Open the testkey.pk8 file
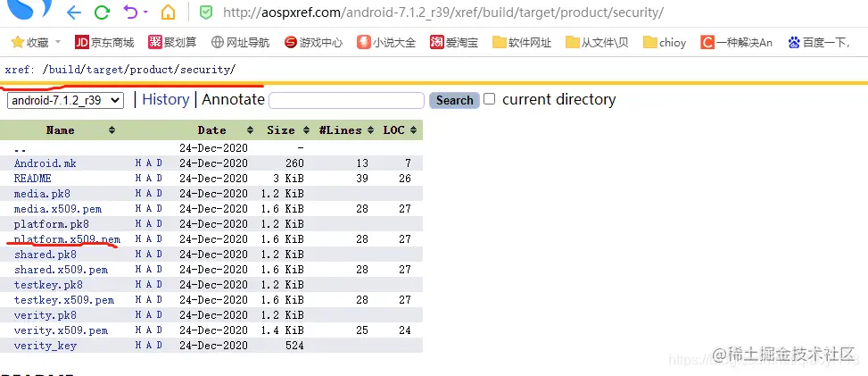The width and height of the screenshot is (868, 376). pos(48,285)
